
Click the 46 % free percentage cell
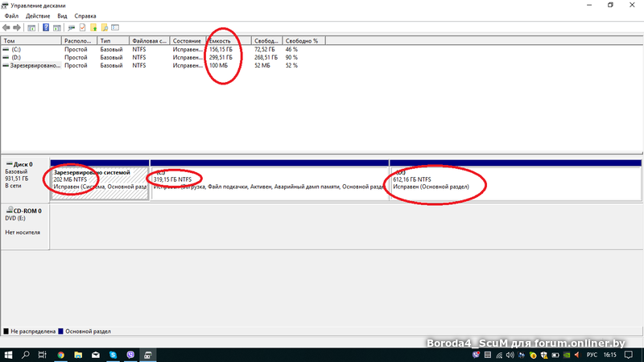(x=291, y=49)
